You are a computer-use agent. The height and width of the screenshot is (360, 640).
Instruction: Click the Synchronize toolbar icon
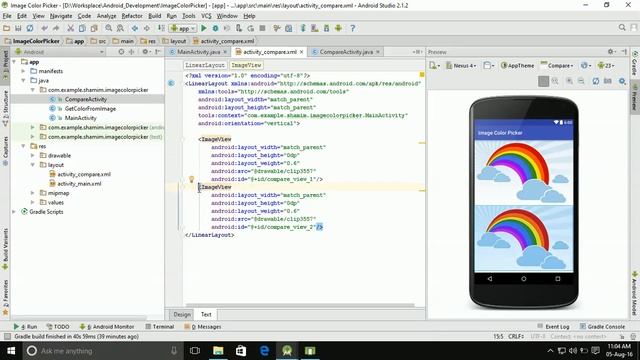coord(30,28)
